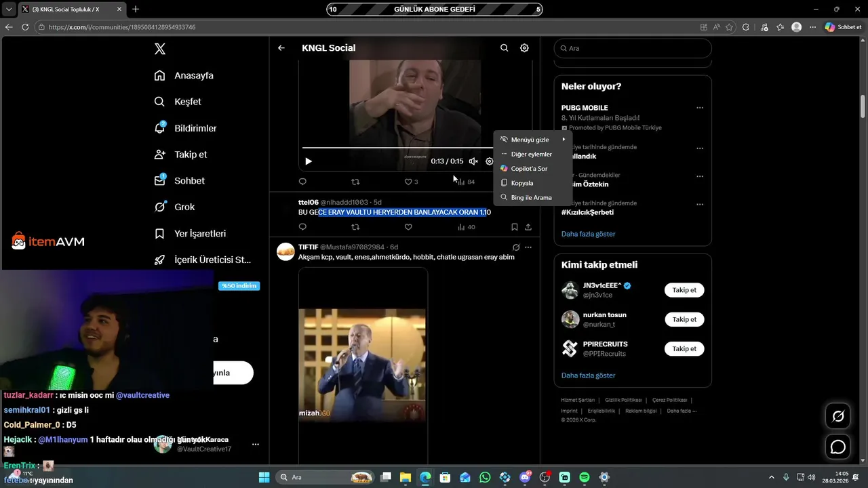868x488 pixels.
Task: Open WhatsApp from the taskbar
Action: (x=485, y=477)
